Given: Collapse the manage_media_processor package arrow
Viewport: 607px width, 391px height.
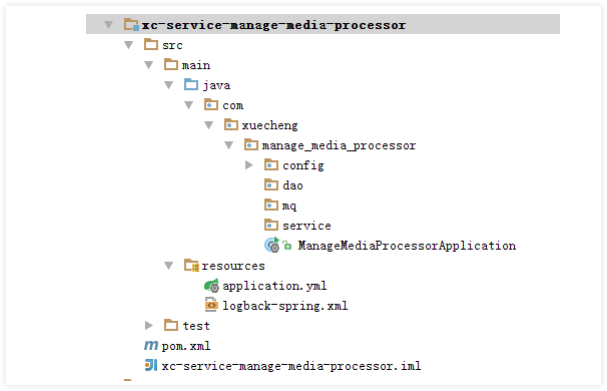Looking at the screenshot, I should [229, 145].
